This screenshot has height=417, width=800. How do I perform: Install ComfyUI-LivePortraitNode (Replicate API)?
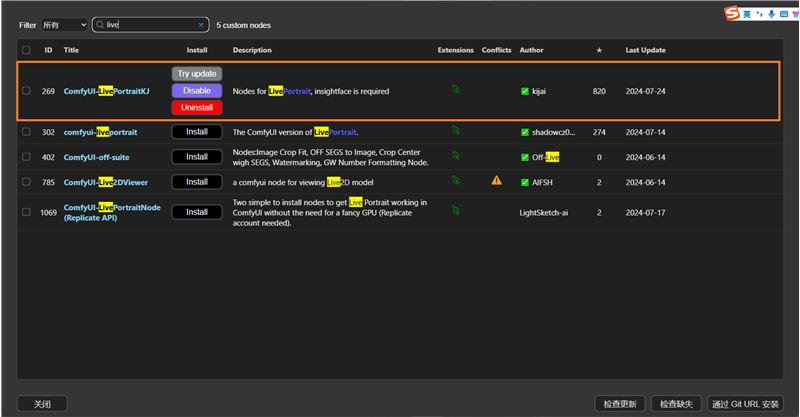click(x=197, y=212)
